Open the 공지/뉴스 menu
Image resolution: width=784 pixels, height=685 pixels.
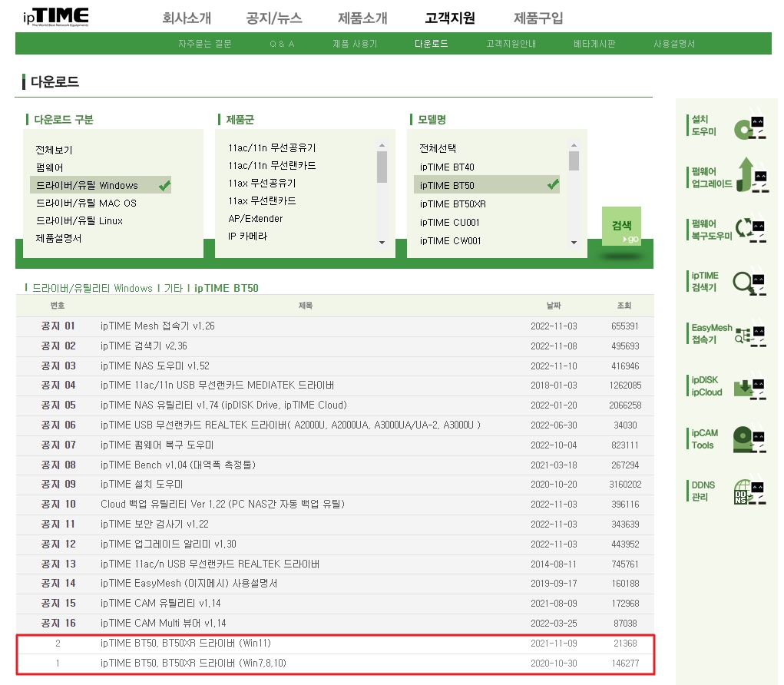click(274, 18)
